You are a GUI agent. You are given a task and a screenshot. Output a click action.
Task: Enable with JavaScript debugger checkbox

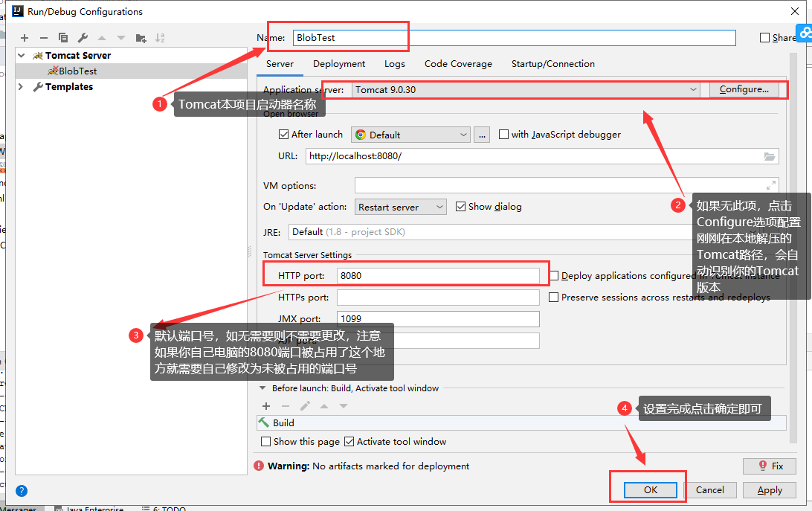pyautogui.click(x=503, y=134)
